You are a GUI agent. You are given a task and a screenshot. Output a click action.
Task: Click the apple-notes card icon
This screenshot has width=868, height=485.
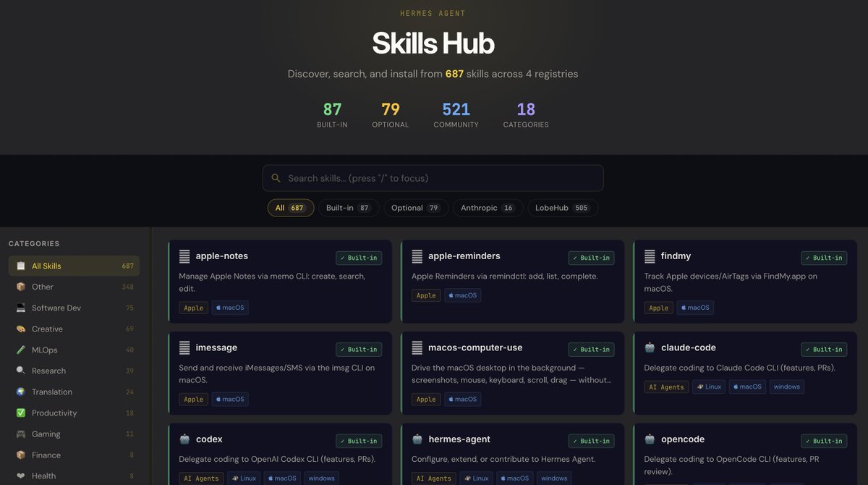(x=184, y=256)
